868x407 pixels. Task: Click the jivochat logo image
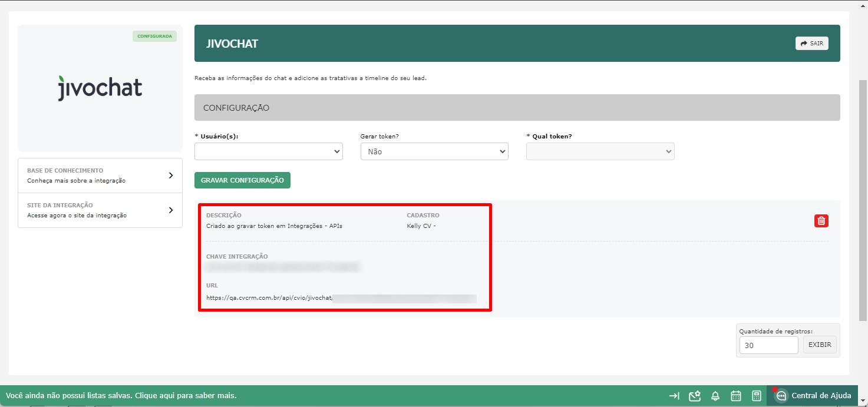(x=100, y=88)
